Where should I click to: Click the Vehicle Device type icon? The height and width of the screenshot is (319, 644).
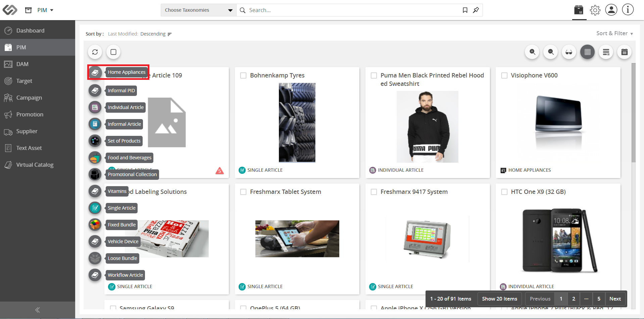(x=95, y=242)
